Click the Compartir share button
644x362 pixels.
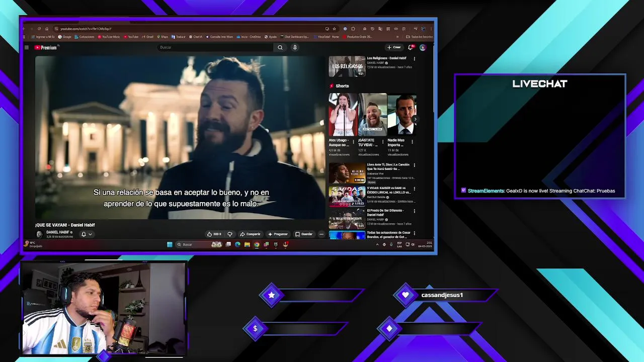(x=250, y=234)
